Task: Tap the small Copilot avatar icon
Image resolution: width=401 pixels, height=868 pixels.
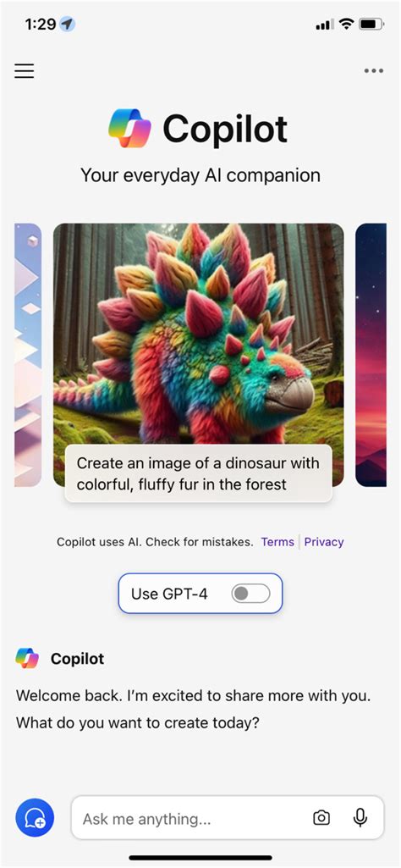Action: click(x=27, y=658)
